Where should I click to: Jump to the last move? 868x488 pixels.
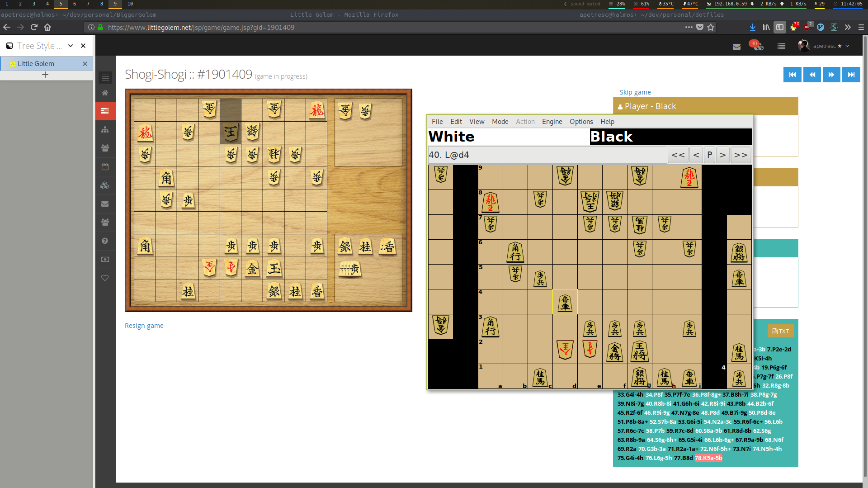(851, 75)
